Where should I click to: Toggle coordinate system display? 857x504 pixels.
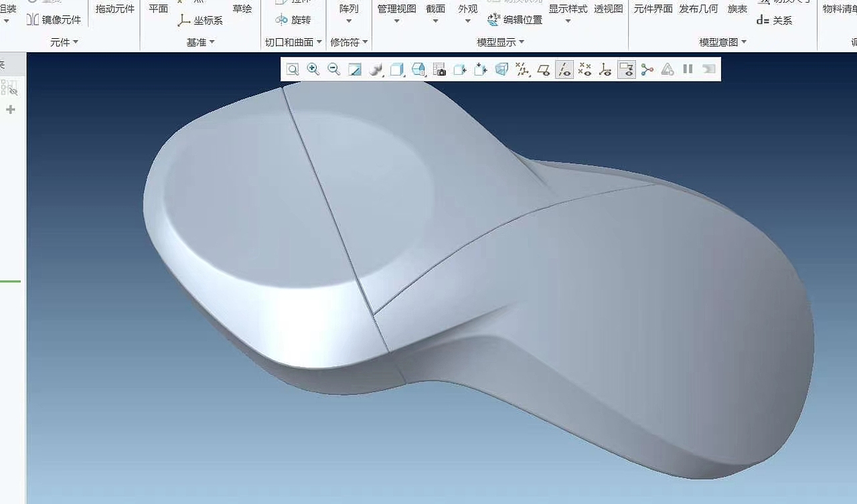pos(605,70)
